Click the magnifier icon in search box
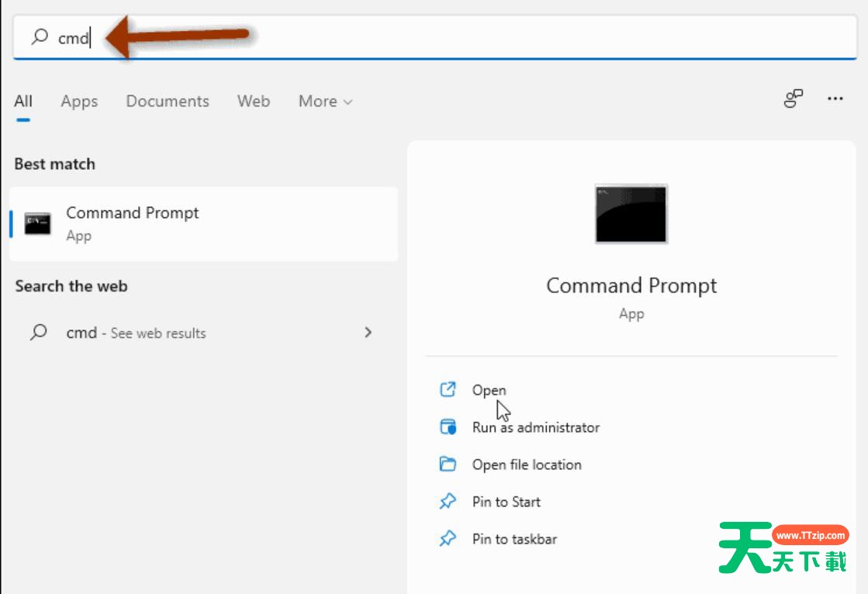 40,36
